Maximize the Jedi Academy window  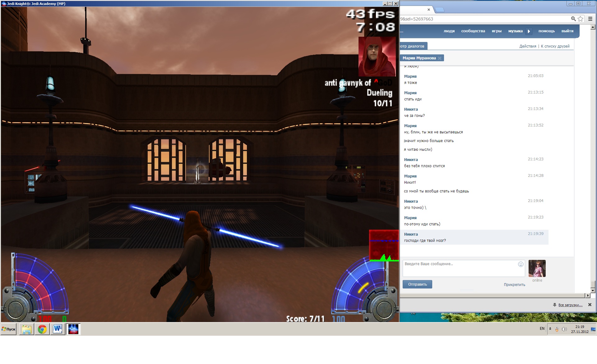click(x=390, y=4)
